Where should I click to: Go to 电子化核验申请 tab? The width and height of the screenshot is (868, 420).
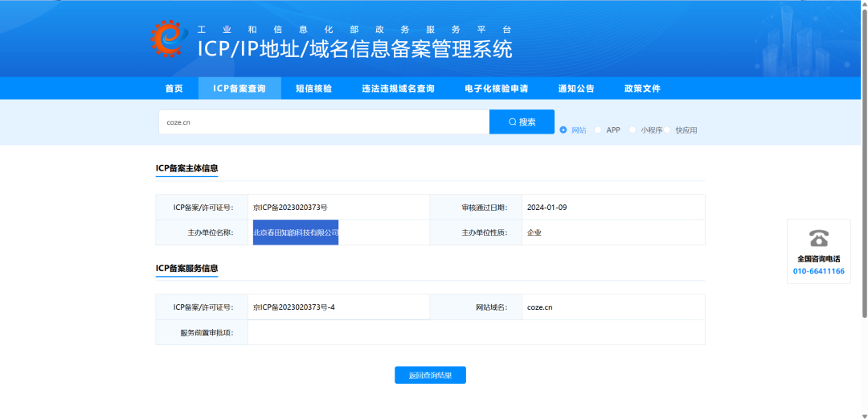click(497, 89)
